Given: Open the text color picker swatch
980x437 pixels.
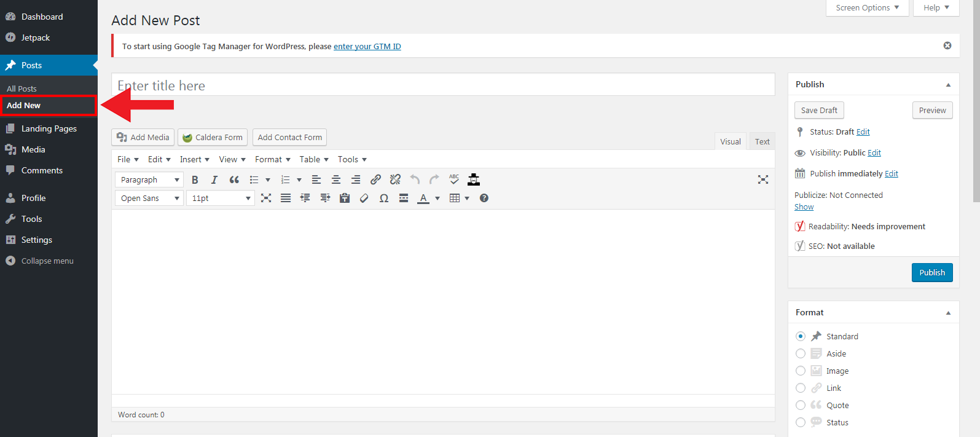Looking at the screenshot, I should pos(423,198).
